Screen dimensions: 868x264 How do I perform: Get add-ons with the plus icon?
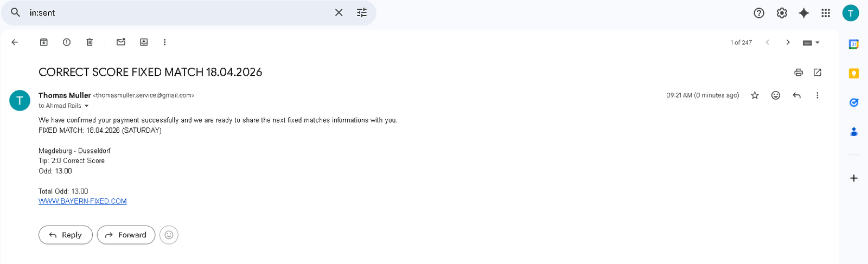click(x=853, y=178)
